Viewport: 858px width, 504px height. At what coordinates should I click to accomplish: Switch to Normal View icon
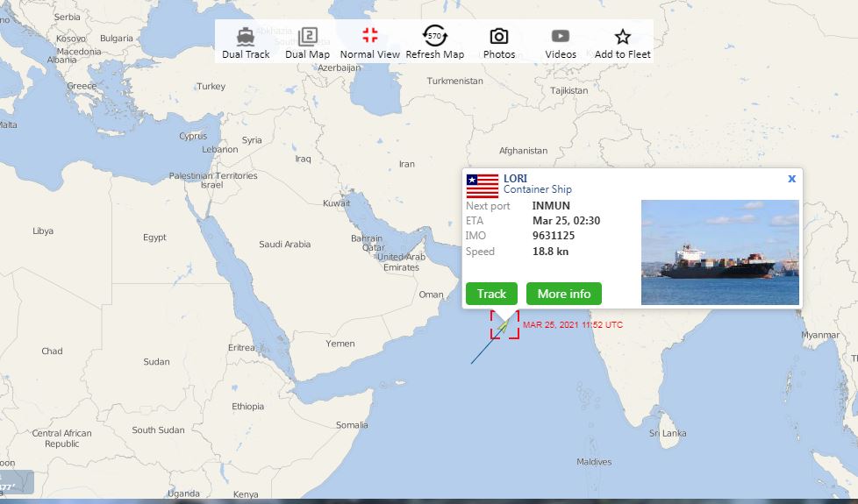pos(370,35)
